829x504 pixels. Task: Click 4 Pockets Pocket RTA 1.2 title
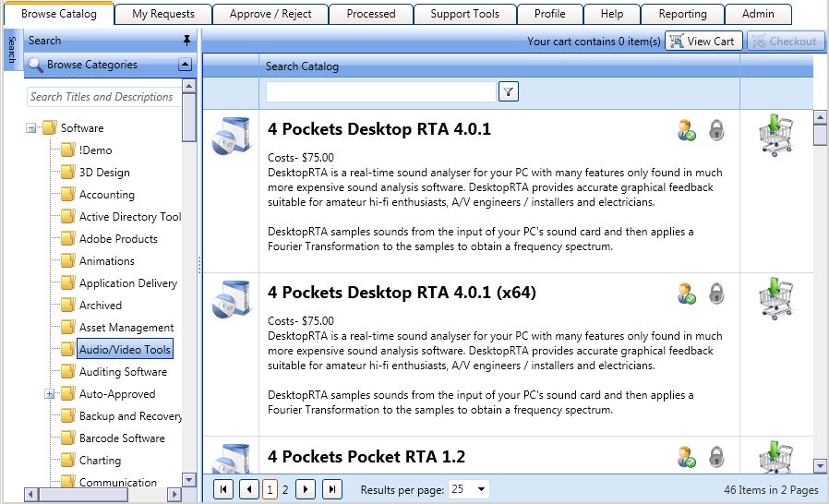(366, 456)
